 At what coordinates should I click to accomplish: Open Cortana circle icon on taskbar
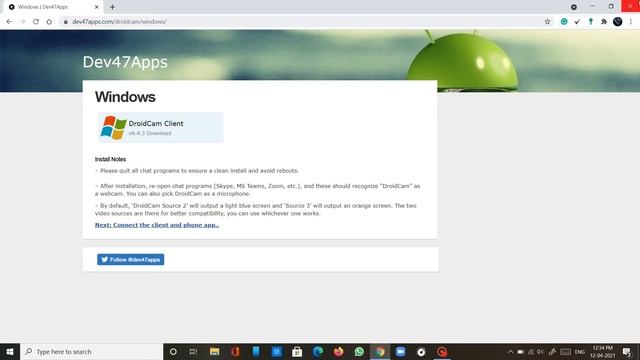[x=173, y=351]
